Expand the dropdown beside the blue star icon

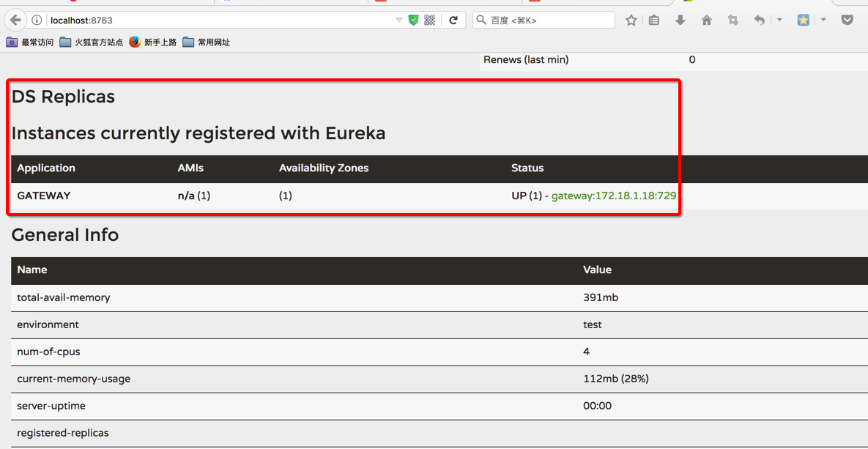click(823, 20)
